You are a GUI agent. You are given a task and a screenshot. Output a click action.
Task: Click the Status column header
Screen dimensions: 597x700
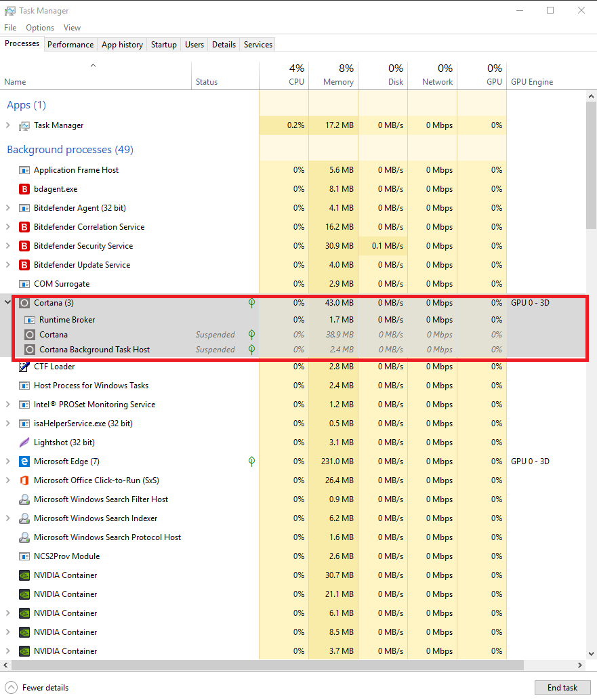225,75
